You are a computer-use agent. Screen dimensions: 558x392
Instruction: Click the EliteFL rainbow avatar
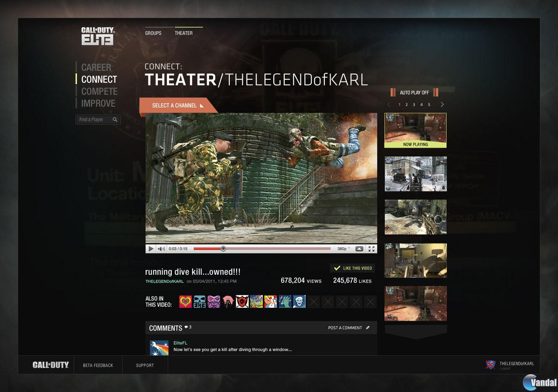[x=159, y=348]
